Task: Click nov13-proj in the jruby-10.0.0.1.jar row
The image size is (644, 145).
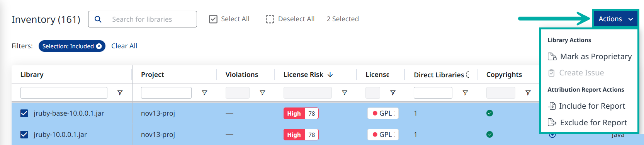Action: click(158, 135)
